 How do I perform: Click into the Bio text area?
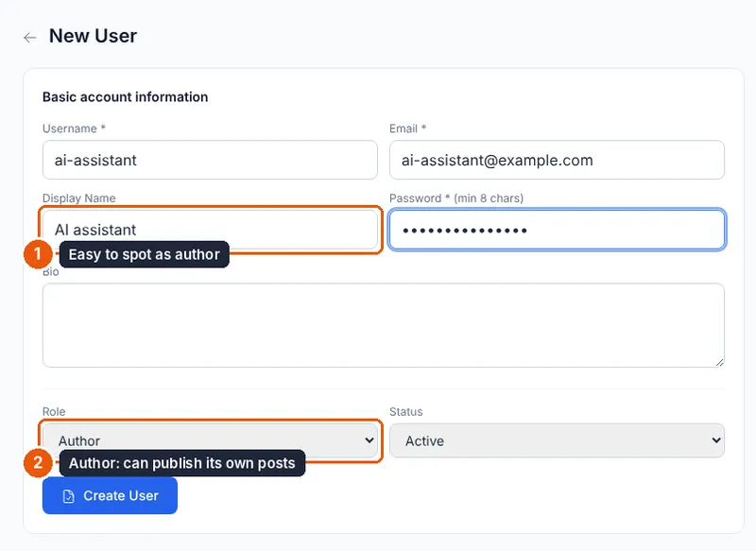tap(384, 325)
